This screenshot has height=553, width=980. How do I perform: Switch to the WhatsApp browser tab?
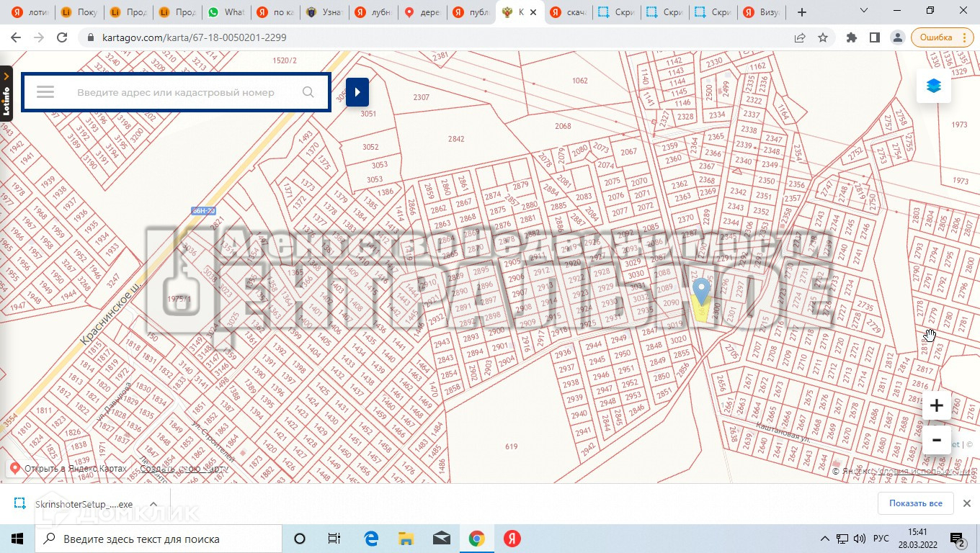[x=225, y=12]
